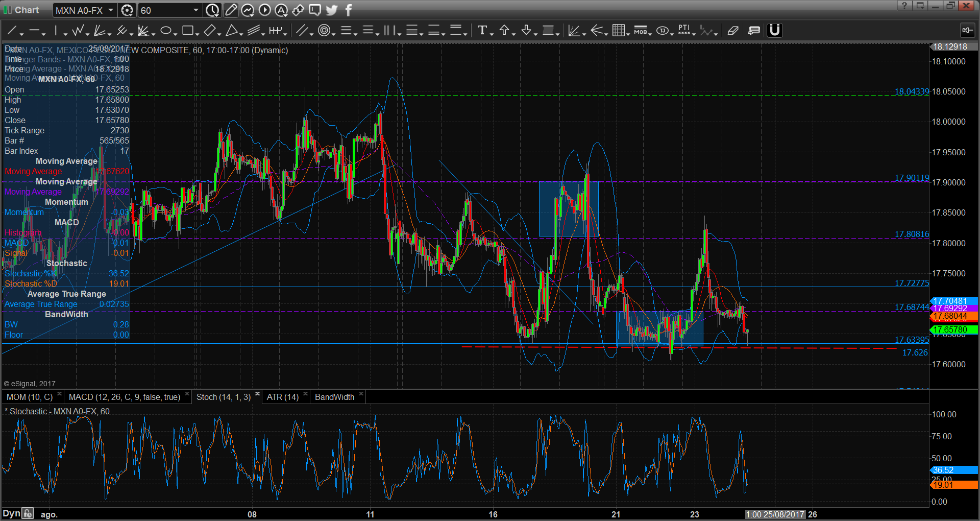Click the 19.01 orange stochastic %D label

click(x=953, y=485)
